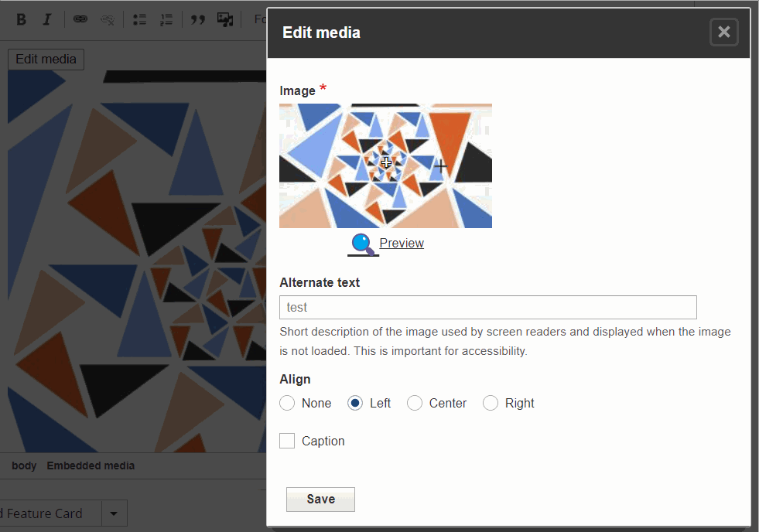Image resolution: width=759 pixels, height=532 pixels.
Task: Enable the Caption checkbox
Action: (287, 441)
